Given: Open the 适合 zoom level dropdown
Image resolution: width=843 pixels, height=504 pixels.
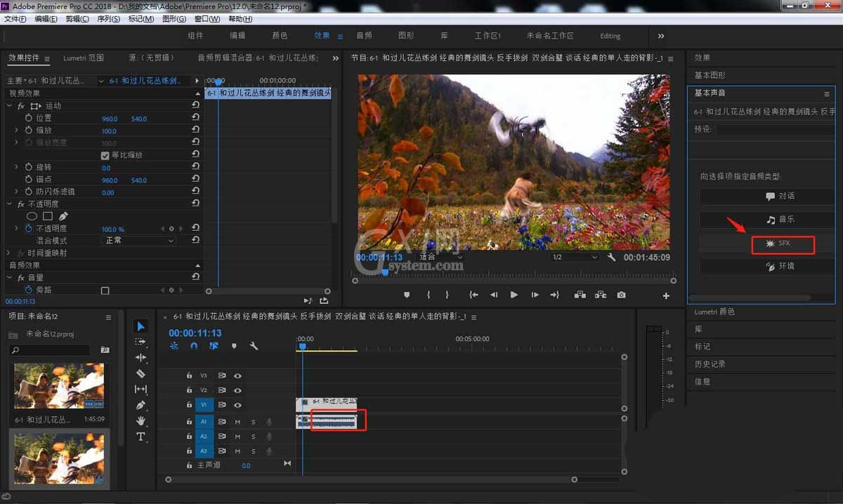Looking at the screenshot, I should [443, 257].
